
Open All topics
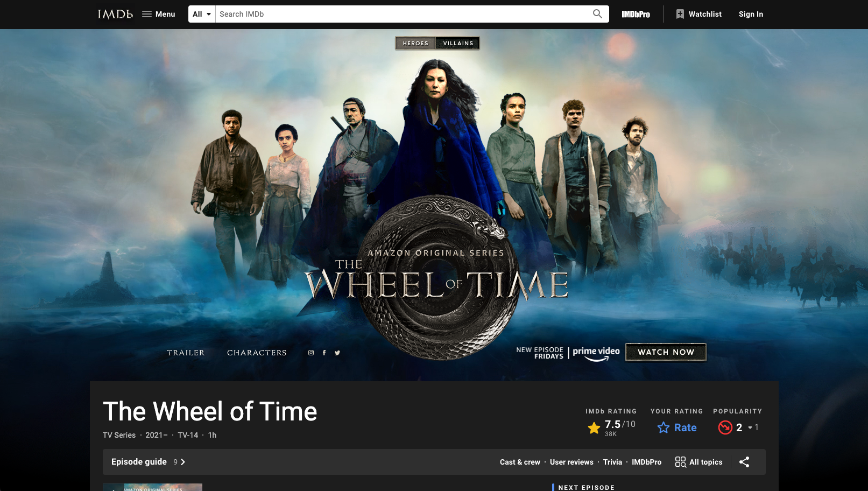pyautogui.click(x=699, y=462)
